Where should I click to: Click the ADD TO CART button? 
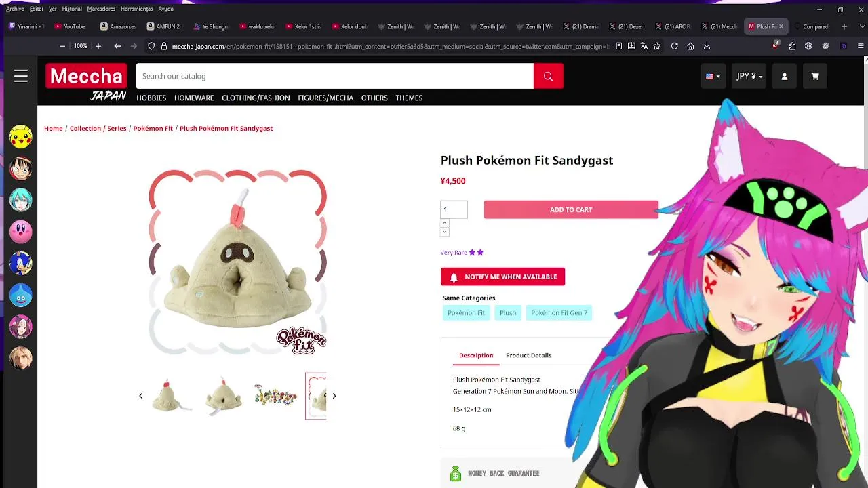pos(571,209)
